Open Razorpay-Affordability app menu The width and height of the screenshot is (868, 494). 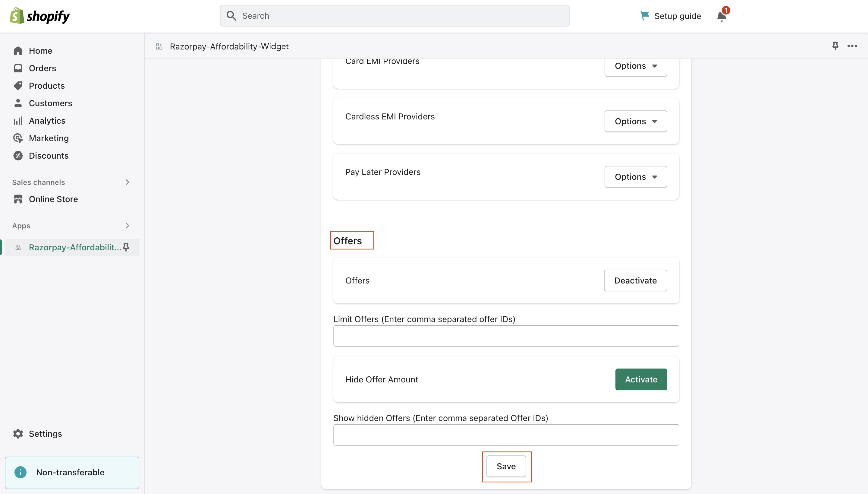click(x=853, y=46)
